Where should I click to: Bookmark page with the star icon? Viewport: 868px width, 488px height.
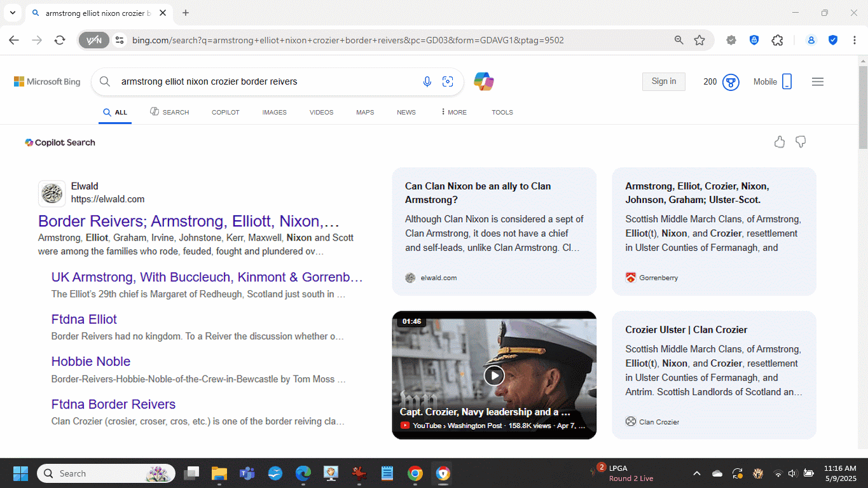[699, 40]
